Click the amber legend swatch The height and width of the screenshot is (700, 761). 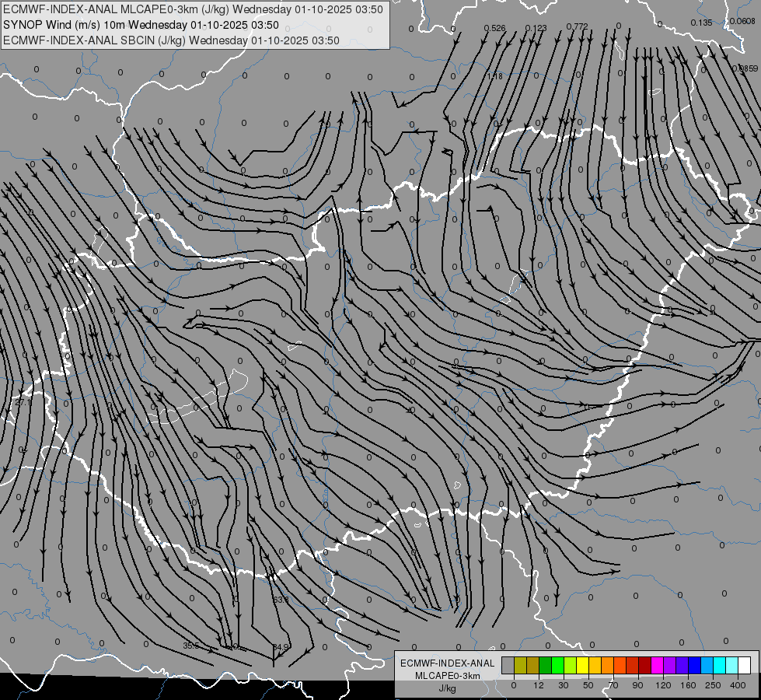pyautogui.click(x=595, y=665)
